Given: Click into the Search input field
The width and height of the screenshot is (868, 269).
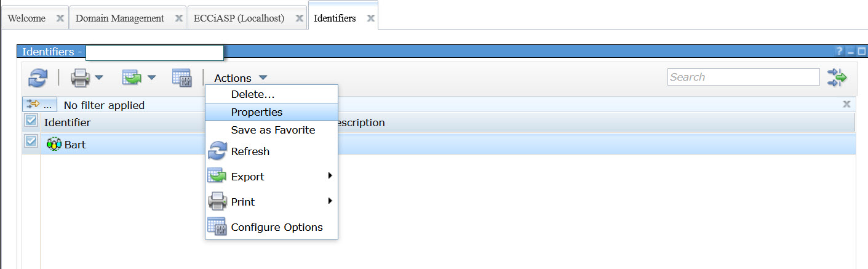Looking at the screenshot, I should pos(743,77).
